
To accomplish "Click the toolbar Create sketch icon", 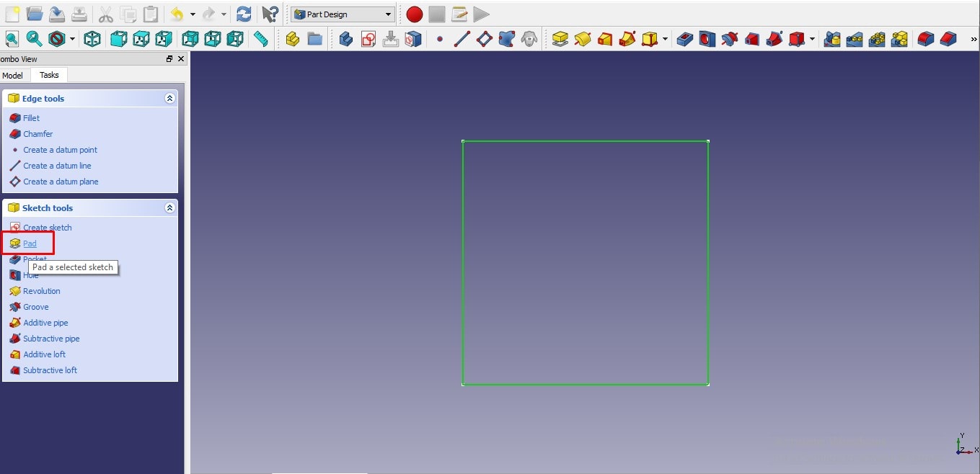I will [x=368, y=39].
